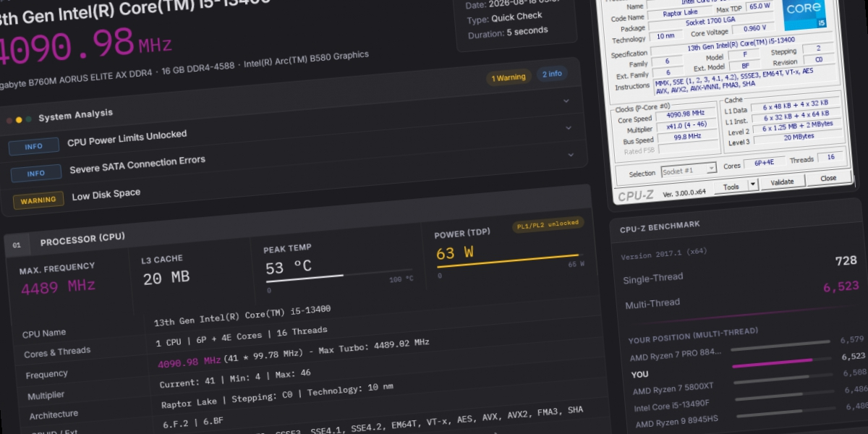Click the 01 section number badge
868x434 pixels.
[x=17, y=245]
